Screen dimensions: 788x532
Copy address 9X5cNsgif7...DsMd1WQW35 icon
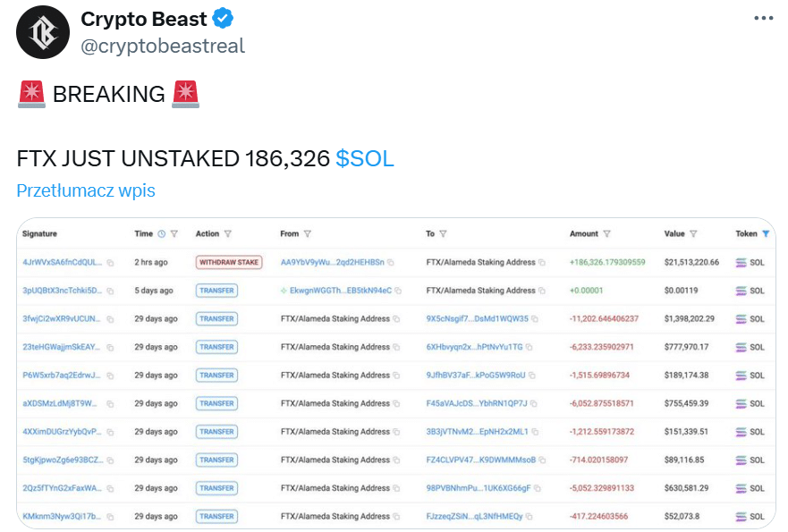(535, 319)
